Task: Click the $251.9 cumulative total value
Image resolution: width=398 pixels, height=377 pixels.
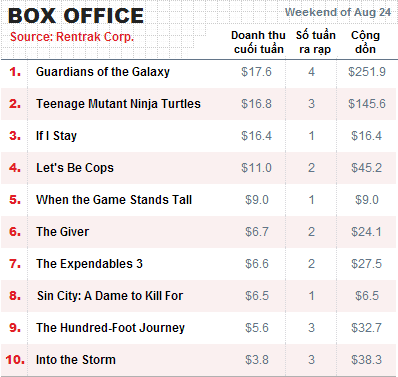Action: (x=367, y=72)
